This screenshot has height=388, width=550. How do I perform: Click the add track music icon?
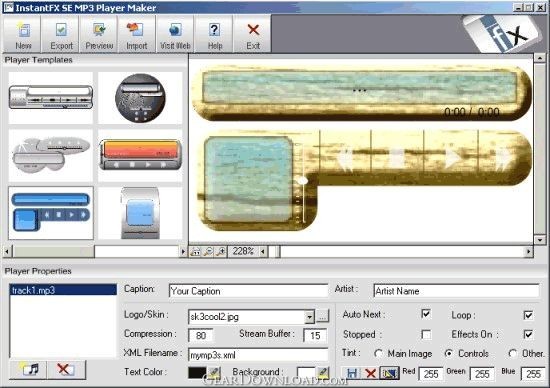(x=28, y=369)
